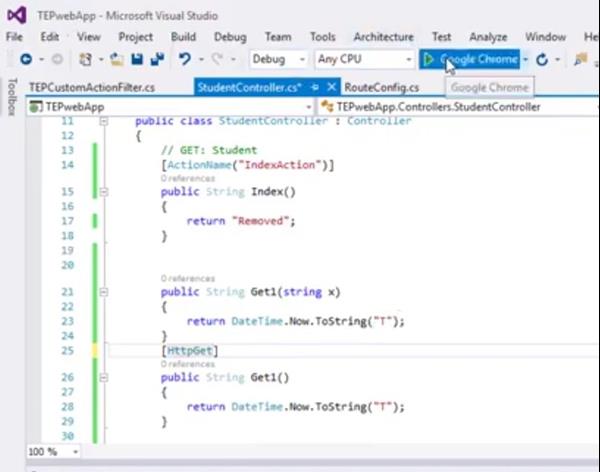Click the browser Refresh icon
Image resolution: width=600 pixels, height=472 pixels.
542,60
